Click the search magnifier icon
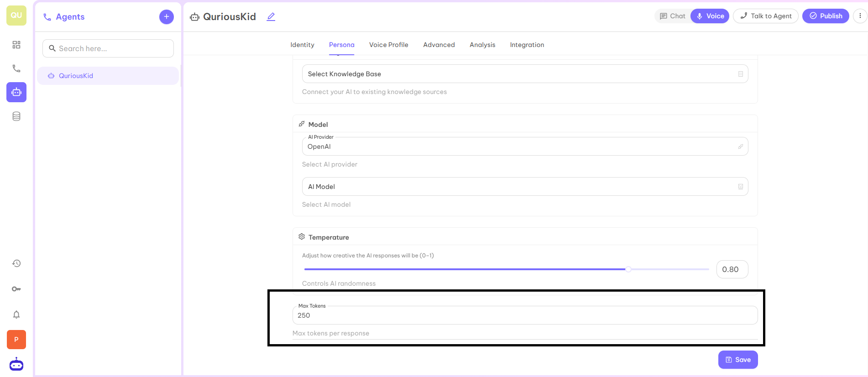 [52, 48]
